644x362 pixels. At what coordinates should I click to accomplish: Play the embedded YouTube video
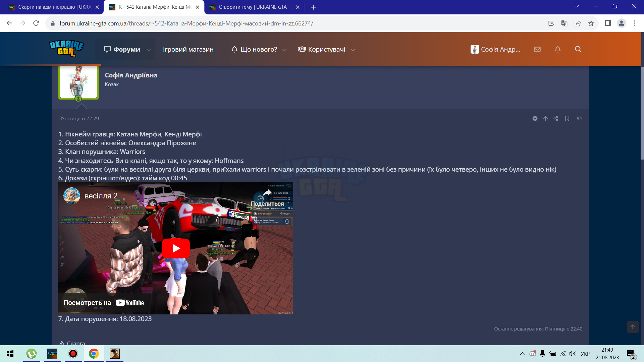click(x=176, y=248)
